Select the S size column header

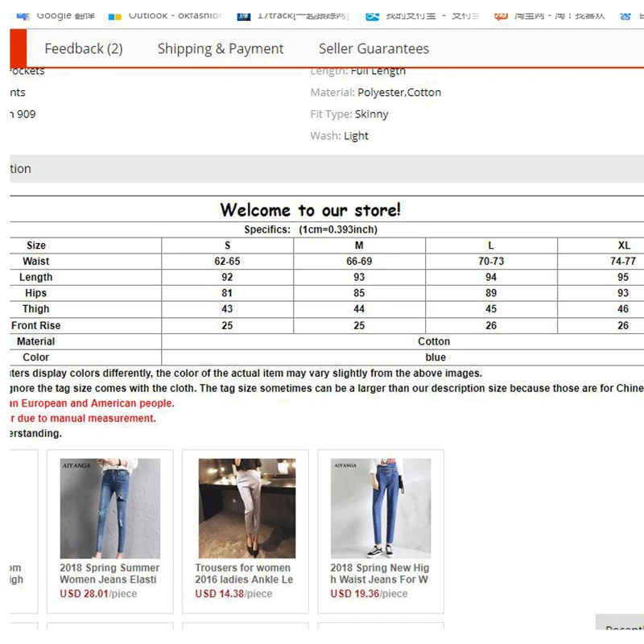228,246
